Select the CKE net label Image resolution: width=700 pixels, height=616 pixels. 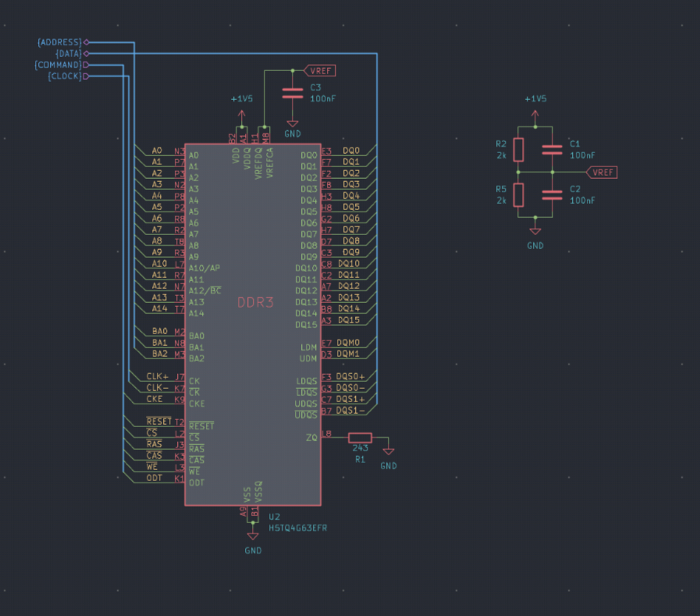pyautogui.click(x=155, y=399)
